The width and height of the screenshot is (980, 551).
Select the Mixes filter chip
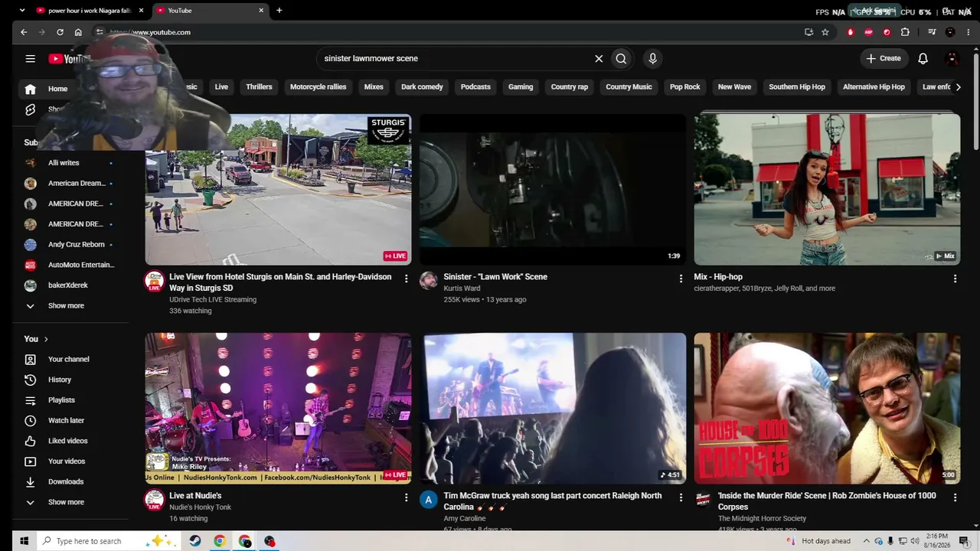coord(374,86)
